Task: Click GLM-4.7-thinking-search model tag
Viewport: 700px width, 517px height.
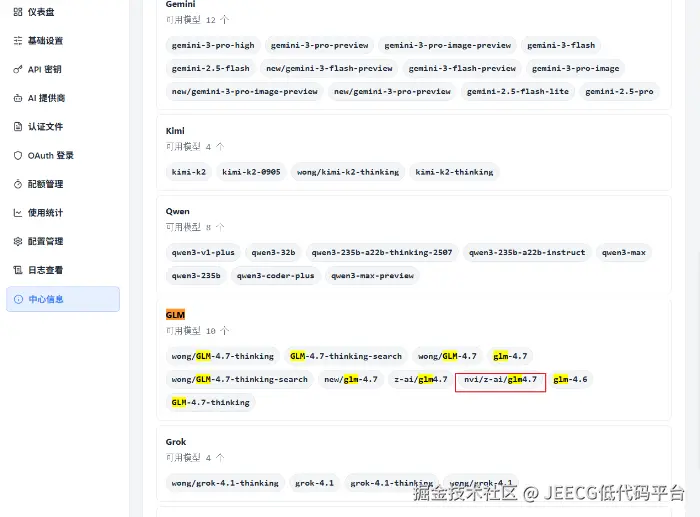Action: point(346,356)
